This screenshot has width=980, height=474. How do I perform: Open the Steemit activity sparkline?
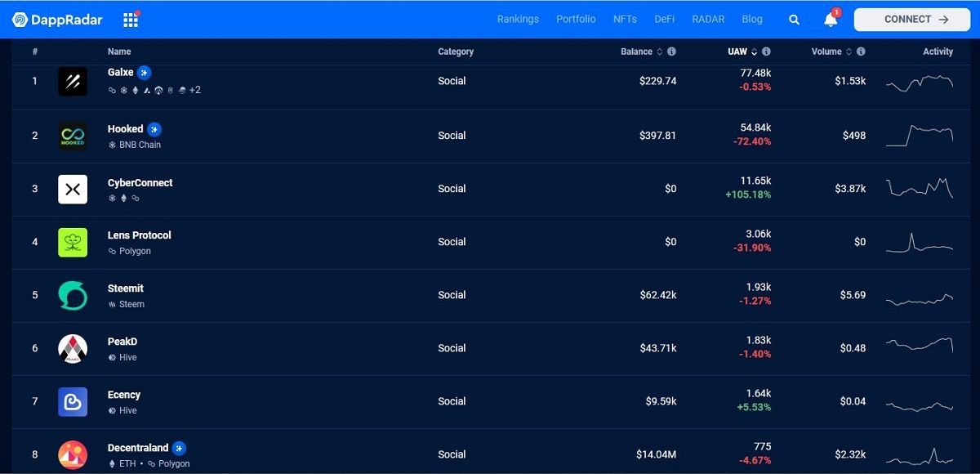(x=920, y=299)
